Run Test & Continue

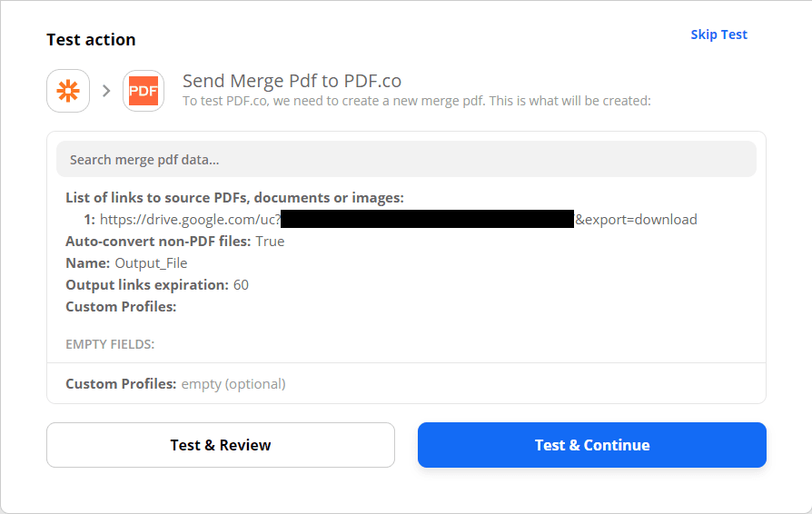[591, 445]
